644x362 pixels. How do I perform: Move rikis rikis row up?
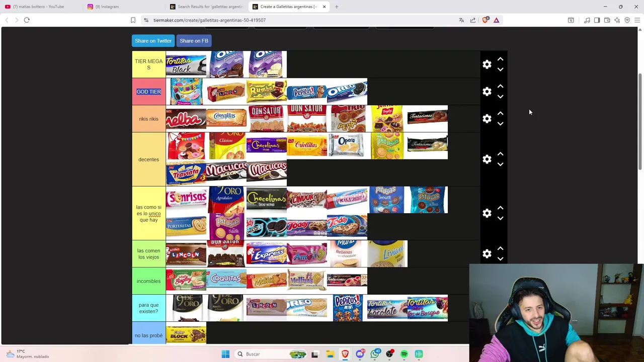[x=500, y=114]
